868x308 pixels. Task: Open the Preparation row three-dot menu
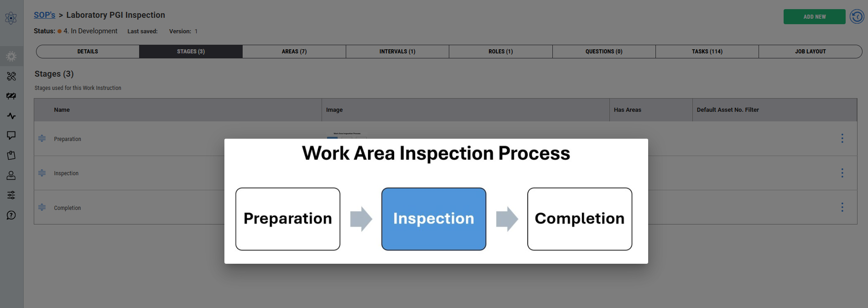(842, 138)
